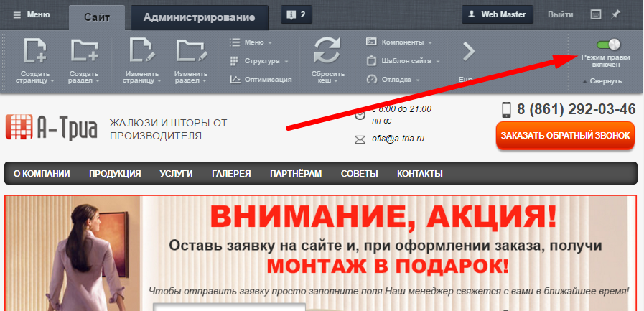The image size is (644, 311).
Task: Switch to the Сайт tab
Action: click(x=97, y=17)
